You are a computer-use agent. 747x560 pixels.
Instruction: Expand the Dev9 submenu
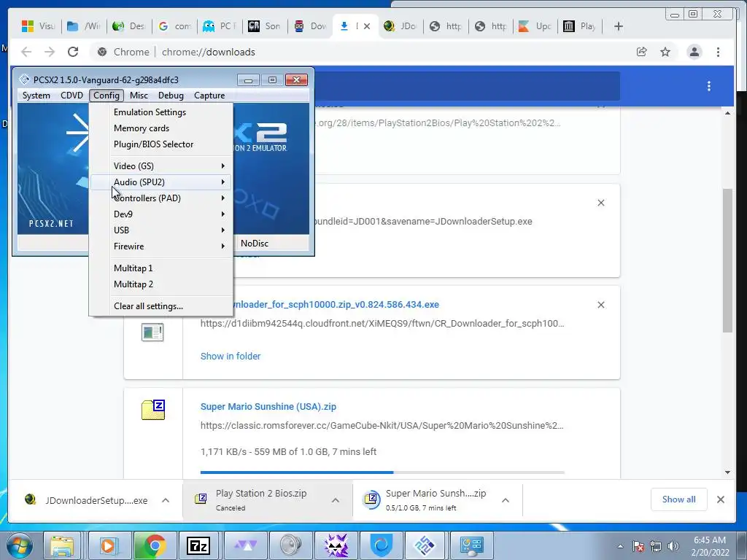click(x=161, y=214)
